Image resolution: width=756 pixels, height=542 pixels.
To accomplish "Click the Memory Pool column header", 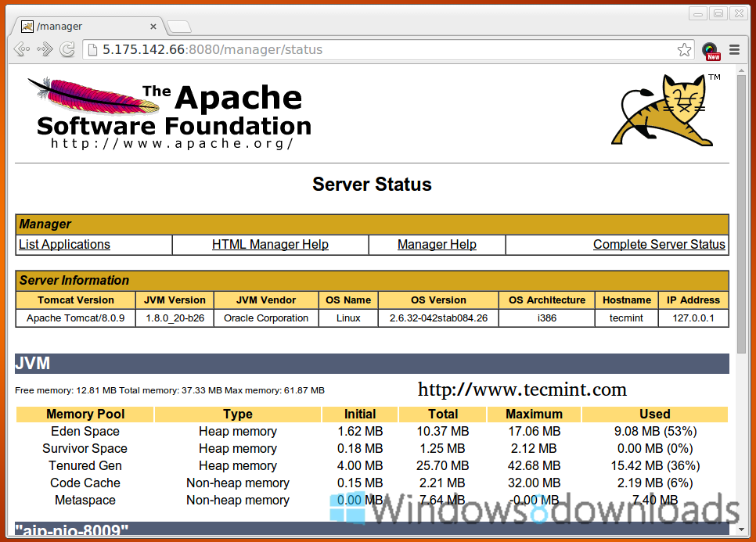I will (x=85, y=415).
